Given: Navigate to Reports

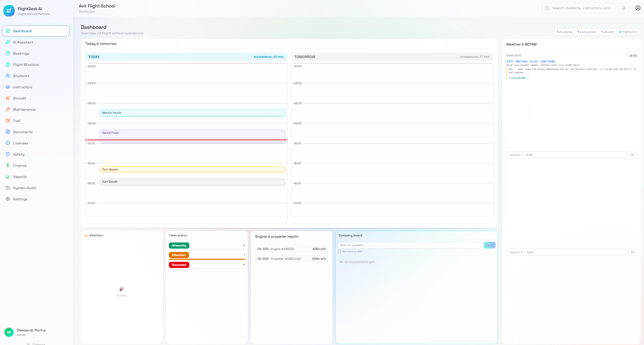Looking at the screenshot, I should (x=36, y=177).
